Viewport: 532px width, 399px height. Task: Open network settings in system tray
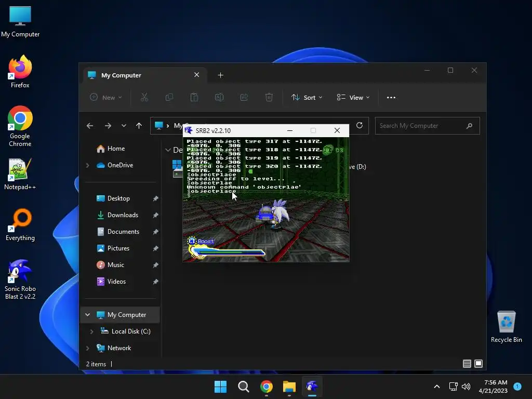(x=453, y=387)
